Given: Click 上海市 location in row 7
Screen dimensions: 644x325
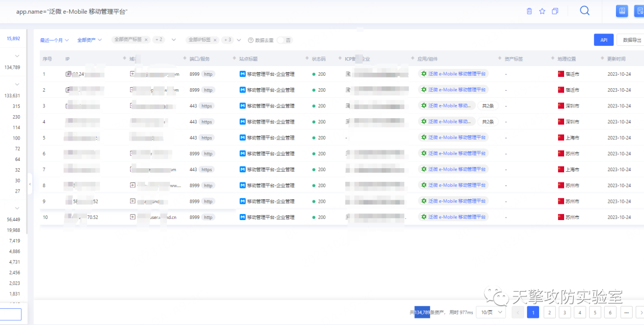Looking at the screenshot, I should click(572, 169).
